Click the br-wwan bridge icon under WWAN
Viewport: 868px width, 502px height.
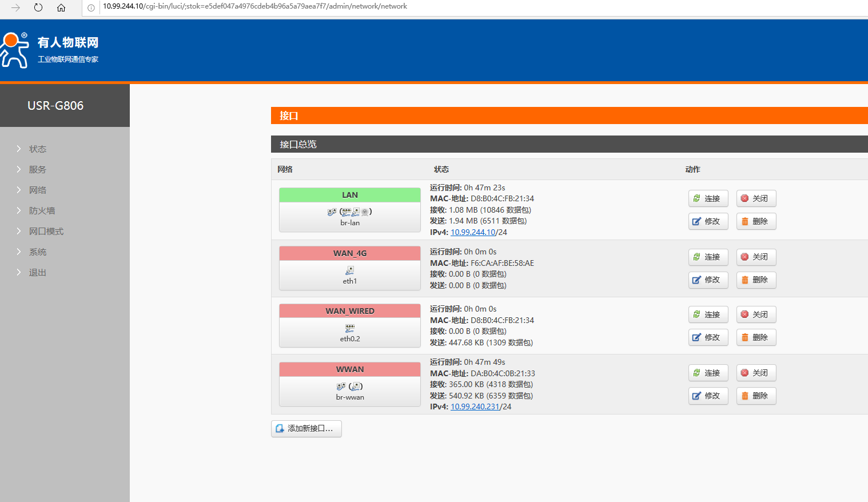tap(341, 387)
